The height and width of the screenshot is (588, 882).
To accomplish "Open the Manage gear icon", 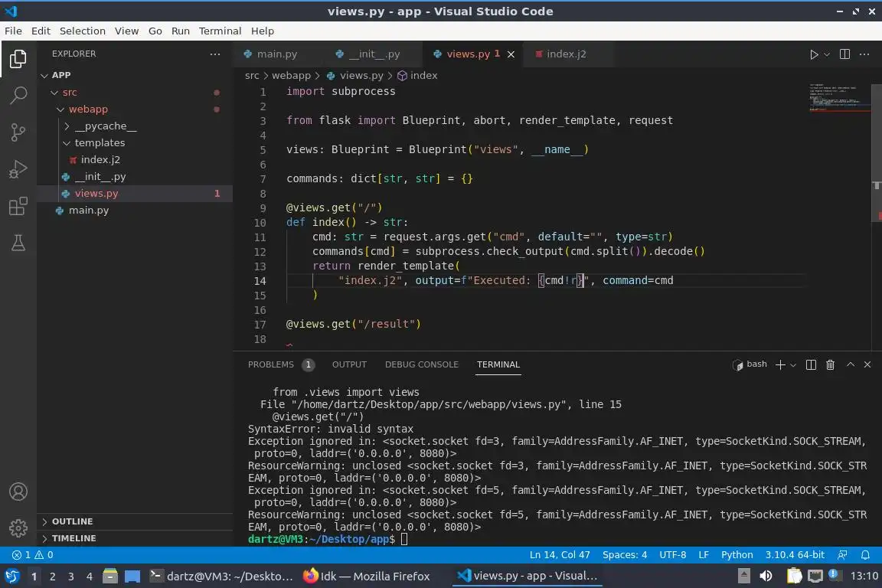I will click(18, 528).
